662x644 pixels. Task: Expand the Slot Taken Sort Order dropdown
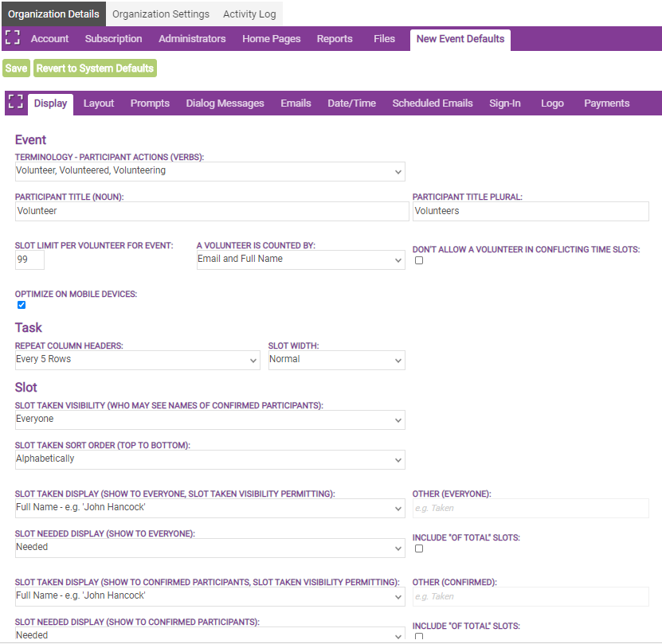click(210, 459)
